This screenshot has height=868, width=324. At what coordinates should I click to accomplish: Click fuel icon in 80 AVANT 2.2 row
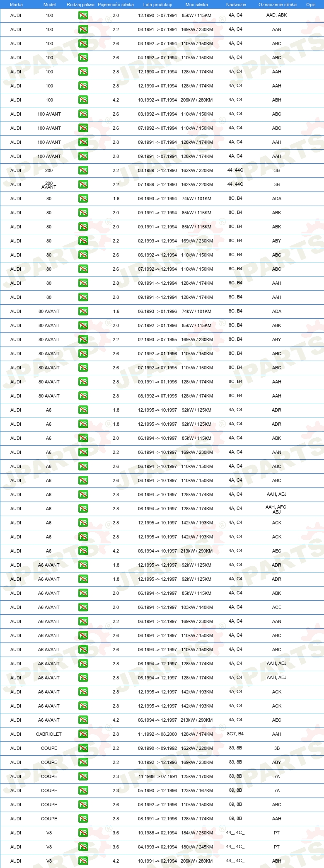pos(83,339)
